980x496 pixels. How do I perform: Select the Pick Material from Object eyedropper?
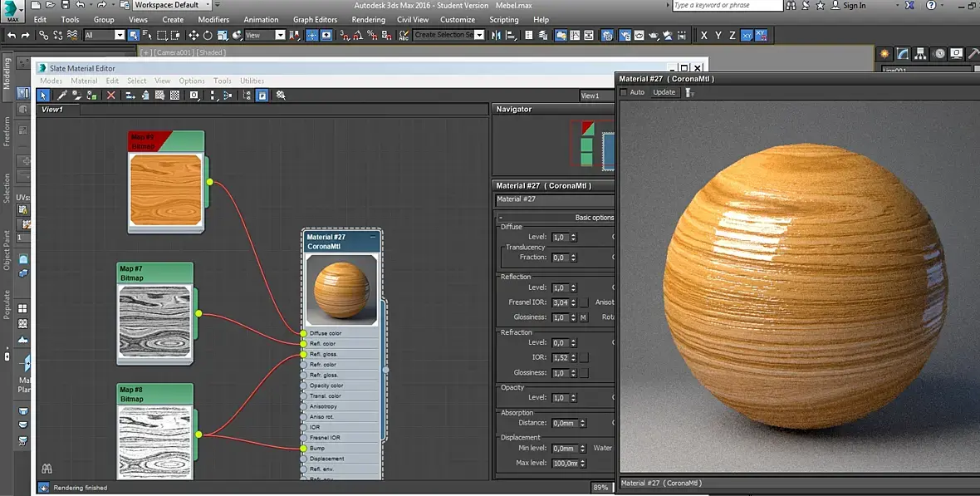click(x=61, y=96)
